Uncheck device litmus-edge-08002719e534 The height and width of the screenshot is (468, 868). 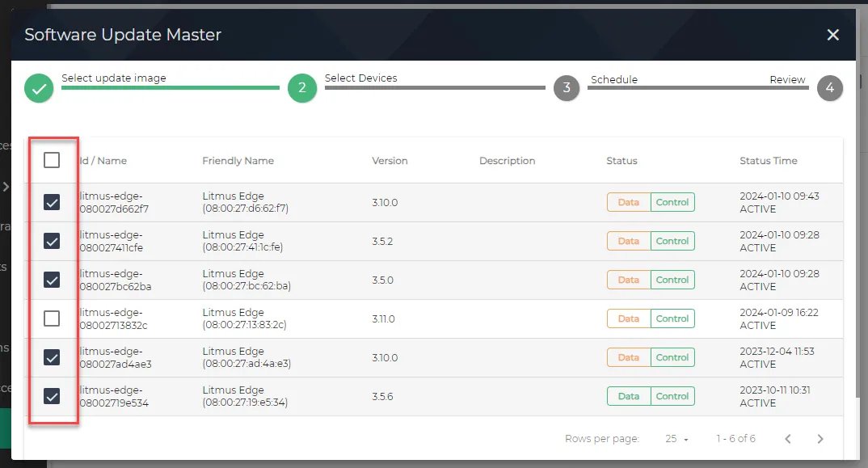coord(52,396)
